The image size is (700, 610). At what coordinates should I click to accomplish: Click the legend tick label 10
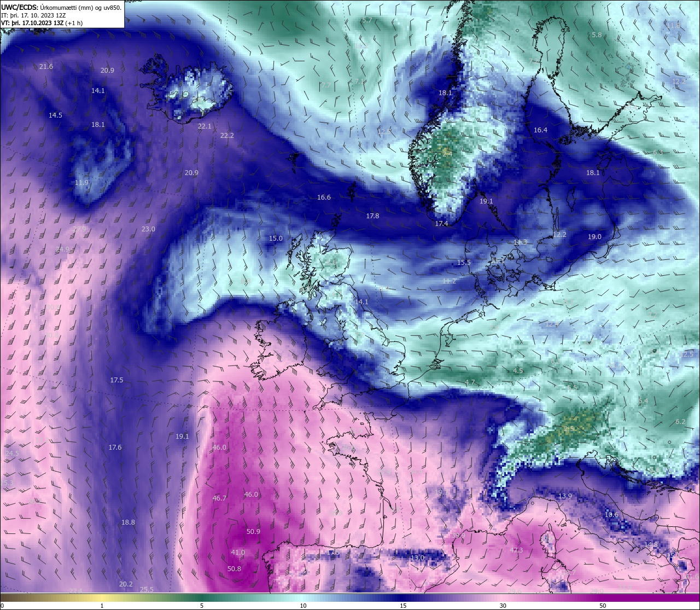click(303, 606)
